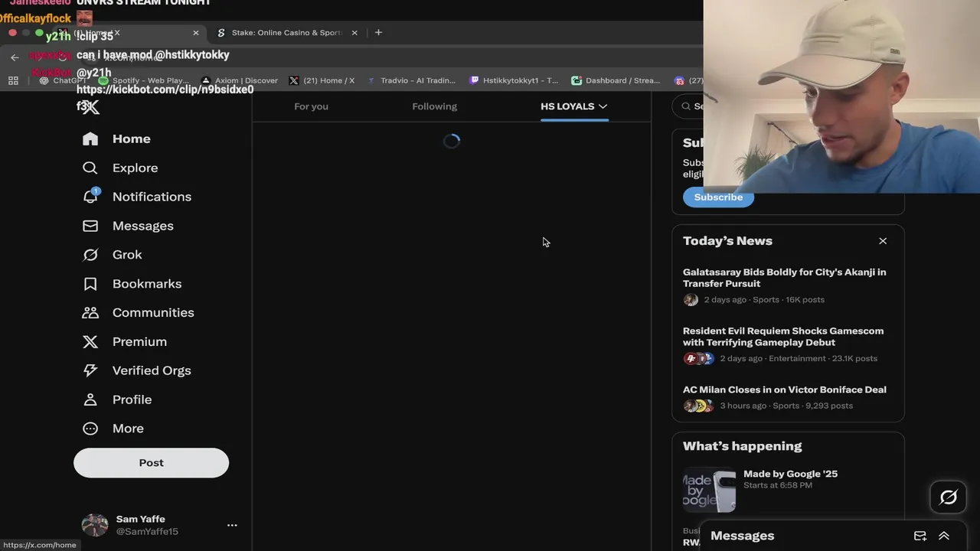
Task: Select the HS LOYALS tab
Action: coord(574,106)
